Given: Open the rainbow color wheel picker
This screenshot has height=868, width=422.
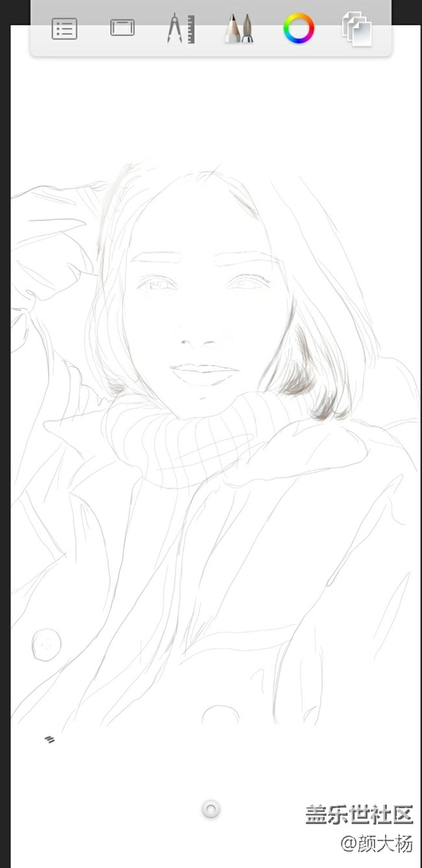Looking at the screenshot, I should 299,29.
